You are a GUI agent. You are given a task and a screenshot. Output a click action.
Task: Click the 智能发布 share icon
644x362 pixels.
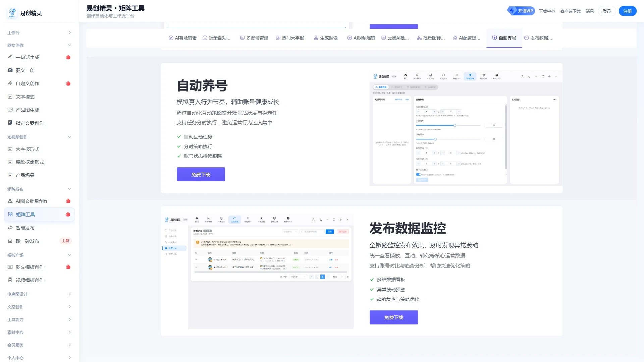point(10,228)
